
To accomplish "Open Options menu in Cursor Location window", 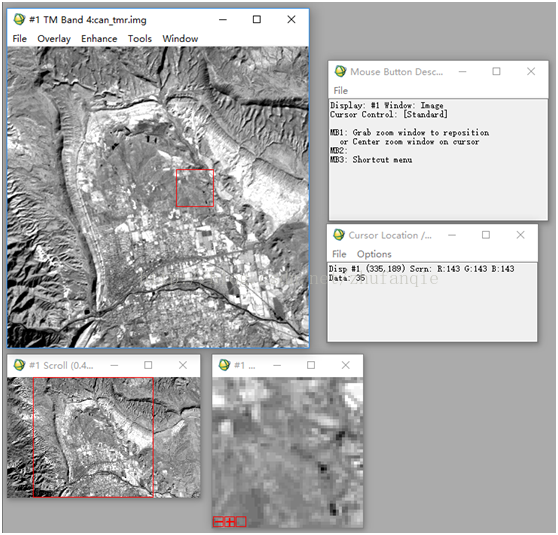I will click(374, 254).
